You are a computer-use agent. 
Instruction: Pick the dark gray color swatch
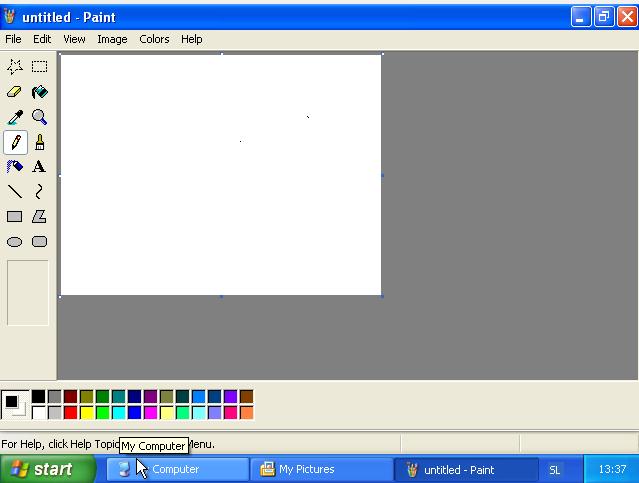[55, 396]
